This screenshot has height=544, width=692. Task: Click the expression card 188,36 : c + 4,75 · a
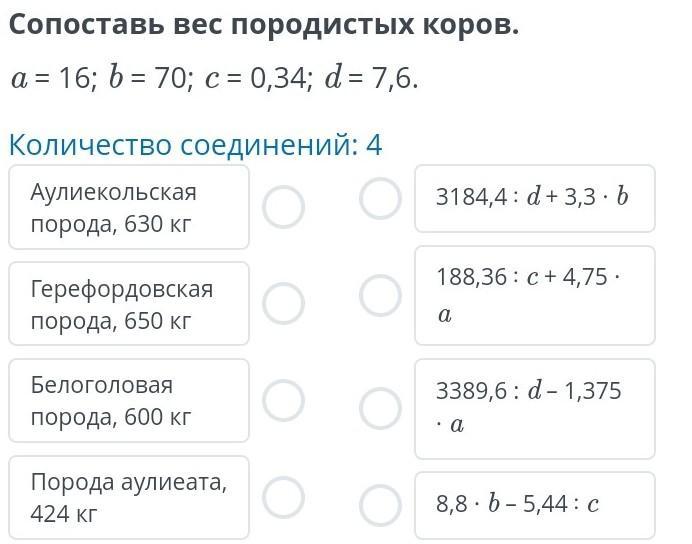point(534,295)
